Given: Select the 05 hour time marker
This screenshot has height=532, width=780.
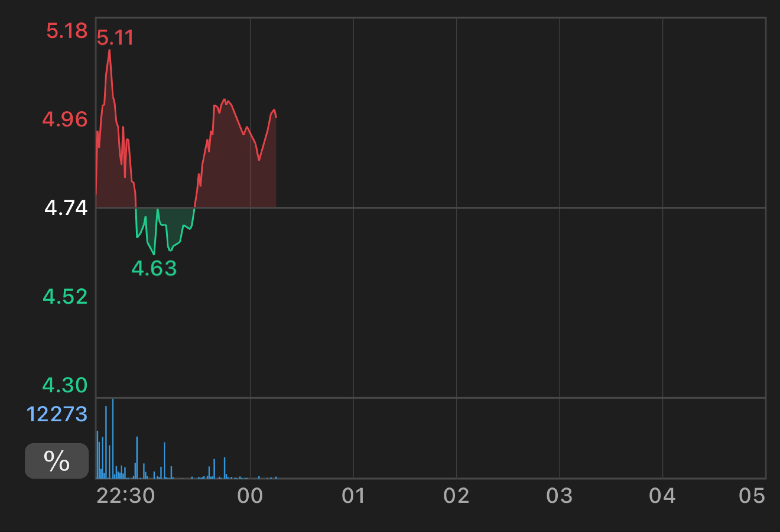Looking at the screenshot, I should (752, 496).
